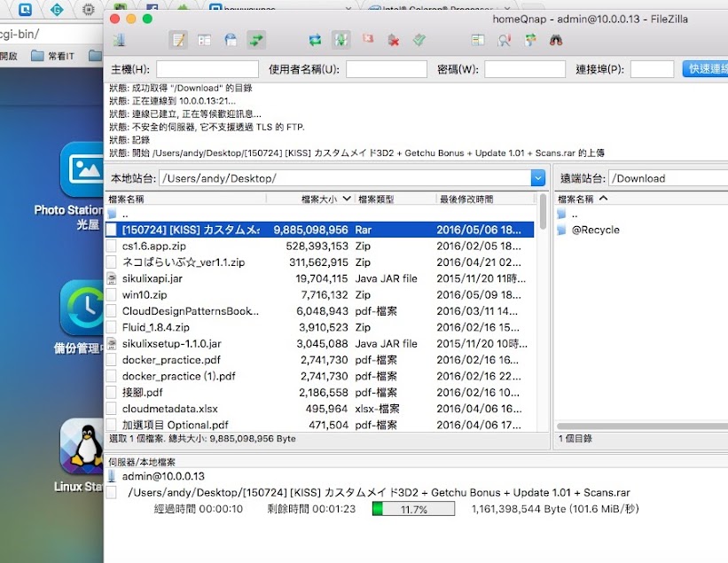Select cloudmetadata.xlsx file
The image size is (728, 563).
point(320,409)
